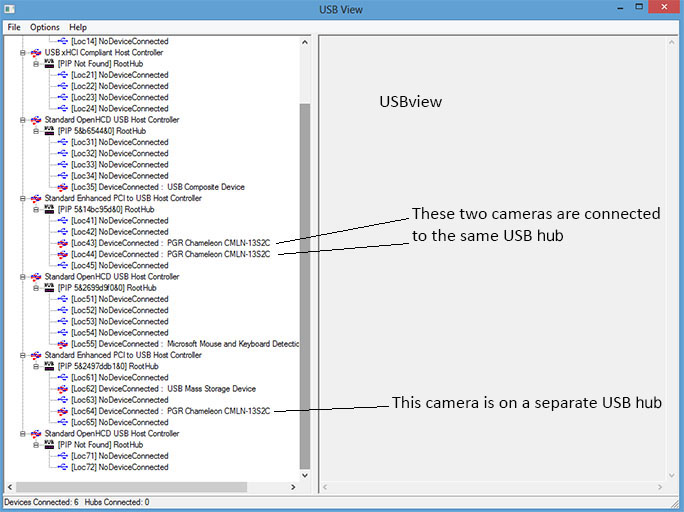Collapse the RootHub PIP 5&14bc95d&0 node
Image resolution: width=684 pixels, height=512 pixels.
[35, 209]
